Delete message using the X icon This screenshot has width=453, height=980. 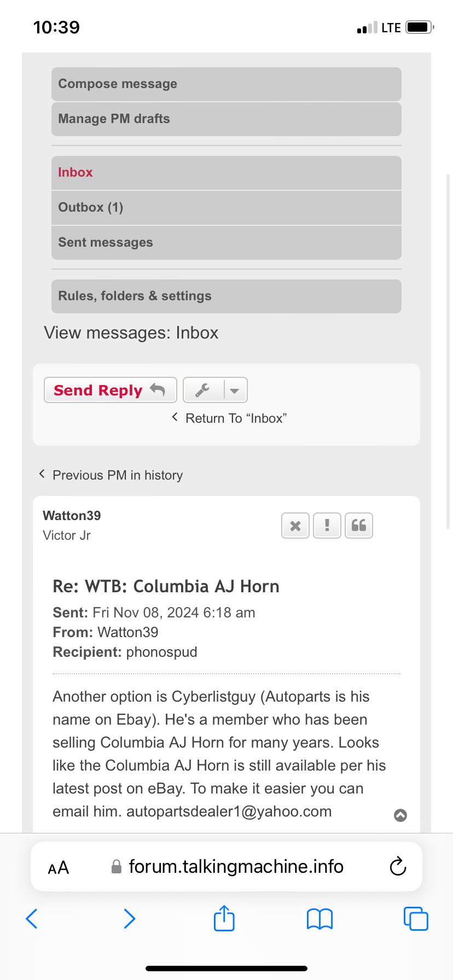point(295,526)
